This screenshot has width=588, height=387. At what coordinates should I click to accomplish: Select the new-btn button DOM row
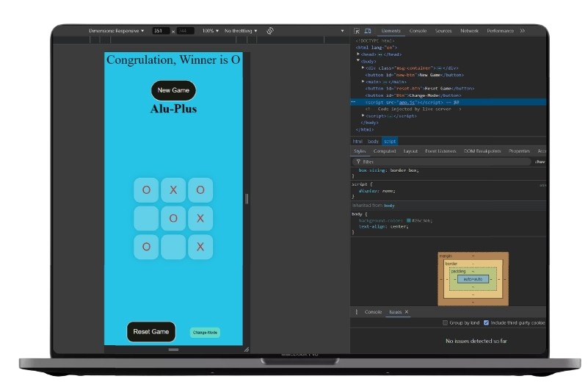pos(414,75)
